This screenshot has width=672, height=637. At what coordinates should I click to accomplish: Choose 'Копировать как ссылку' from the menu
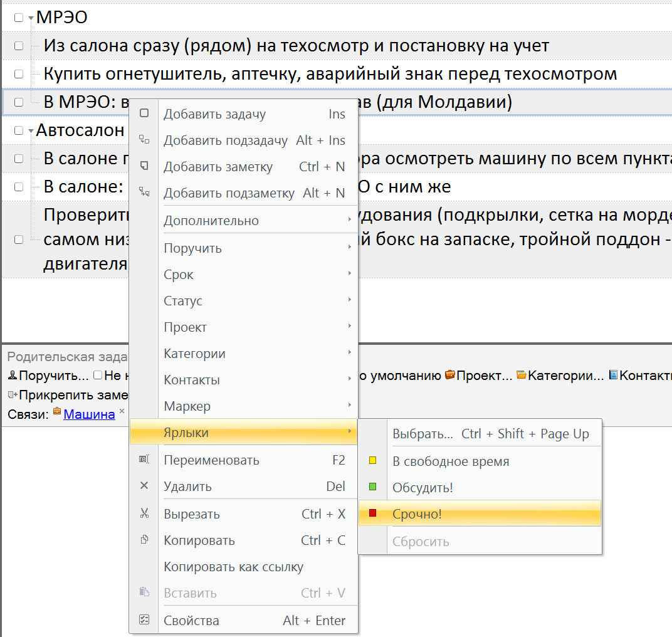[x=233, y=567]
